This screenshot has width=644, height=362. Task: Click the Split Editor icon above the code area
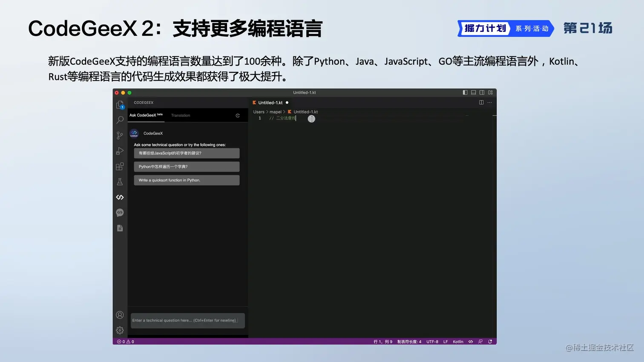[x=481, y=103]
